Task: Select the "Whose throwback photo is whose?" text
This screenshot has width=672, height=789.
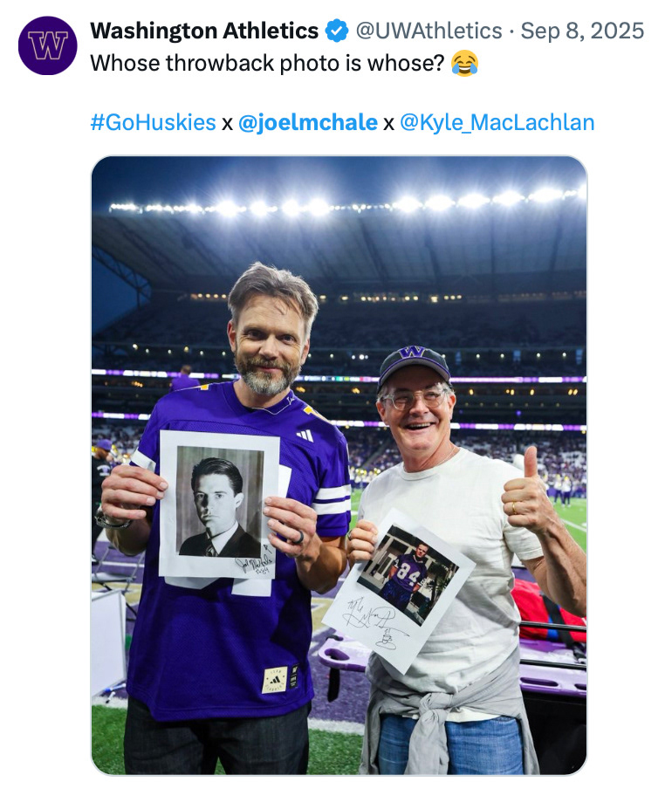Action: 268,64
